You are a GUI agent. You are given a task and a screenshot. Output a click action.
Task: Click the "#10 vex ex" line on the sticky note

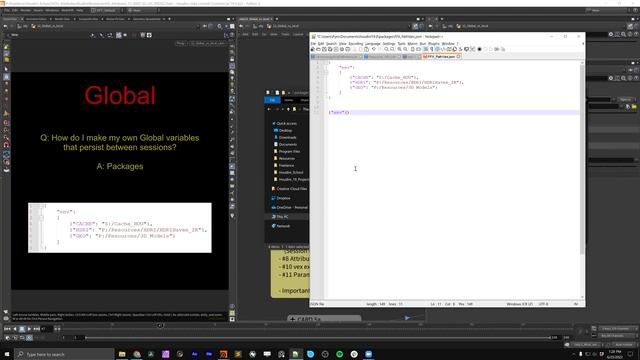tap(295, 267)
